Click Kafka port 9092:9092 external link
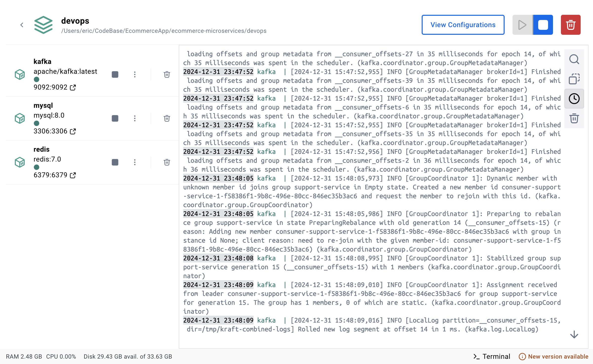 (x=73, y=87)
